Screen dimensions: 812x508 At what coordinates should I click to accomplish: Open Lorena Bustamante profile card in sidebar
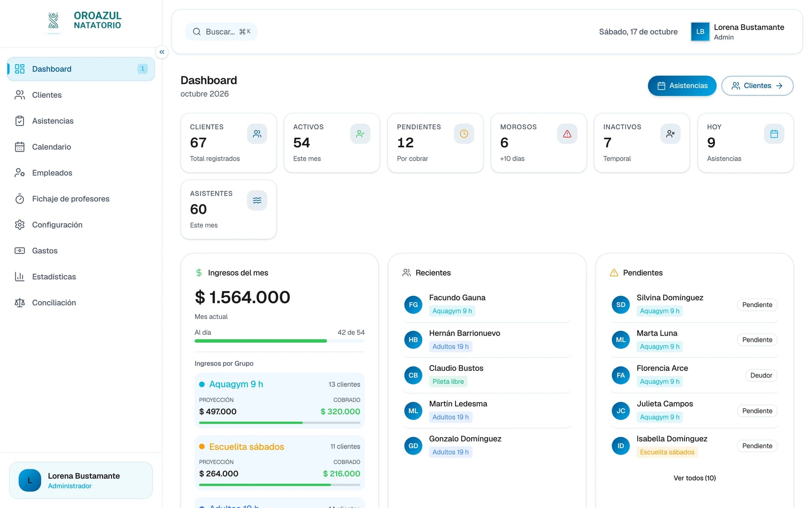click(81, 481)
